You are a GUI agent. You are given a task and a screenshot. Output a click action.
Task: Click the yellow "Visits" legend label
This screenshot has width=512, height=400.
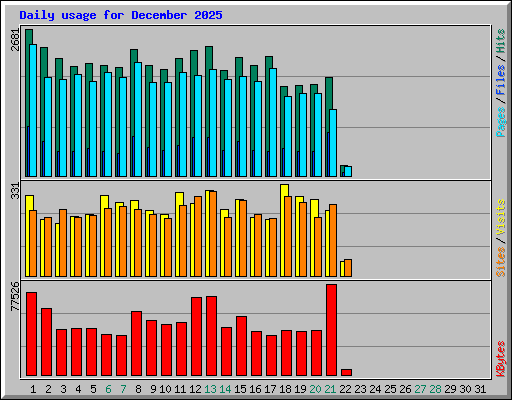click(x=501, y=217)
